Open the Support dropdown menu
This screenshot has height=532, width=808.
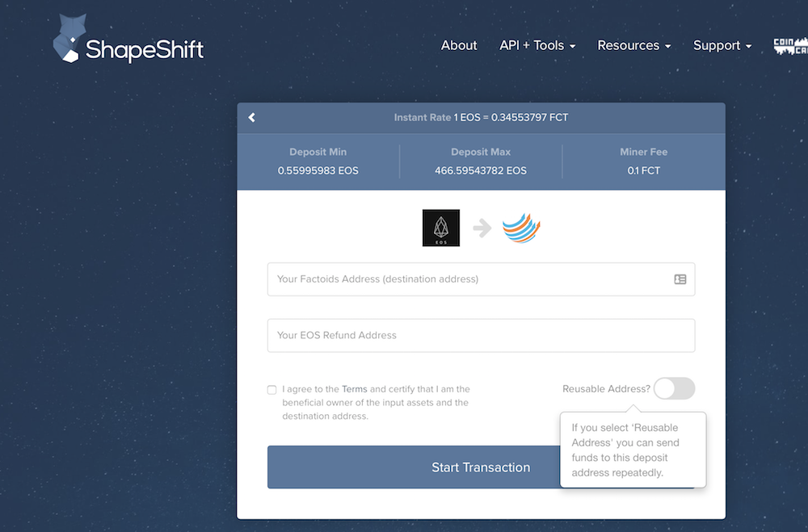pos(722,45)
